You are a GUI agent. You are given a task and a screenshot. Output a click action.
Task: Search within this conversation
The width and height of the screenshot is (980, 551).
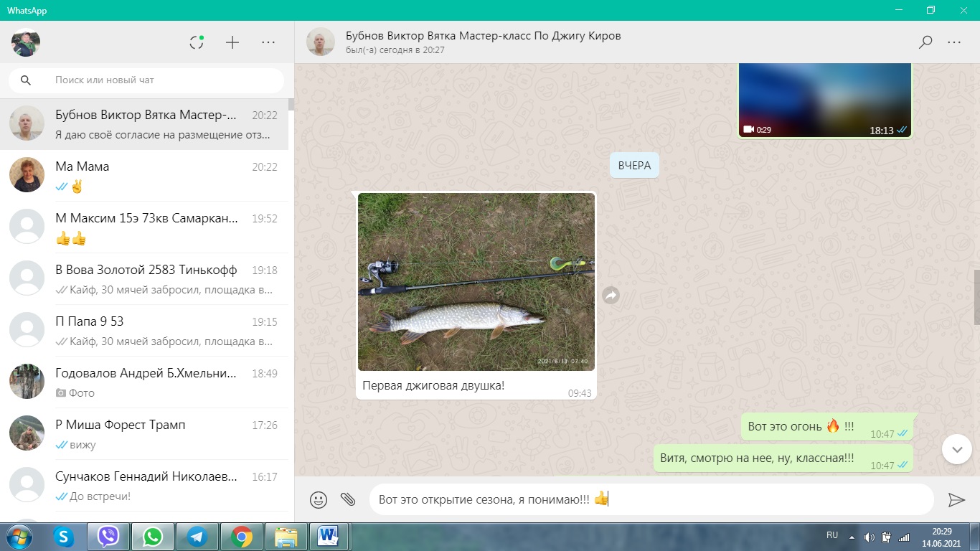925,42
